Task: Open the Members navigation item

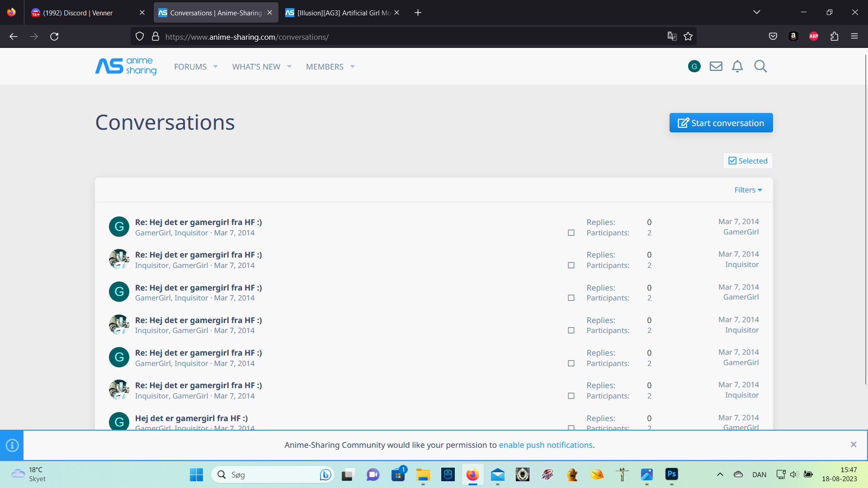Action: [325, 66]
